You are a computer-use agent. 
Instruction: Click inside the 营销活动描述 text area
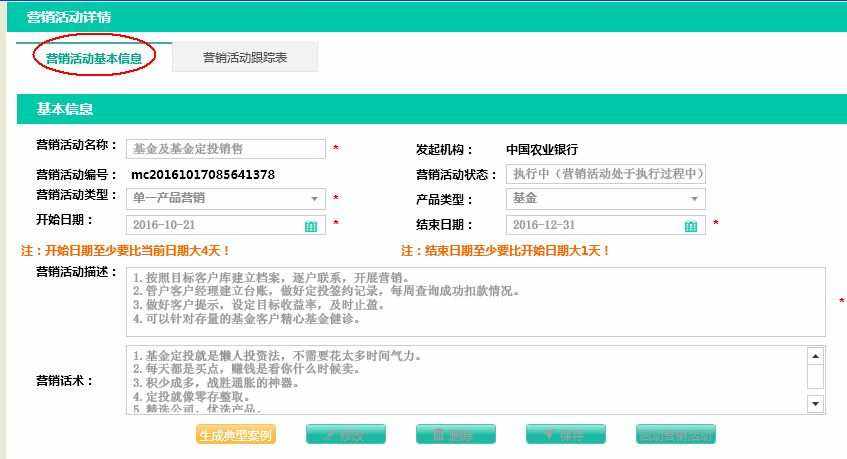coord(476,302)
